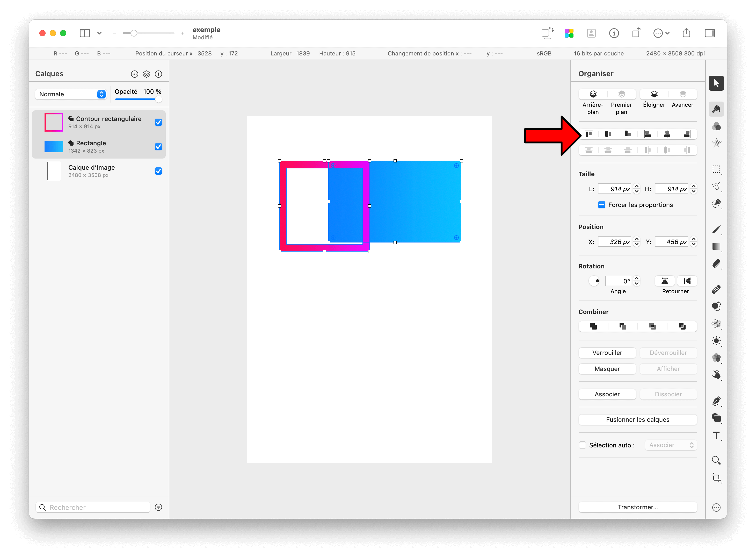Viewport: 756px width, 557px height.
Task: Open the share icon in title bar
Action: pos(686,33)
